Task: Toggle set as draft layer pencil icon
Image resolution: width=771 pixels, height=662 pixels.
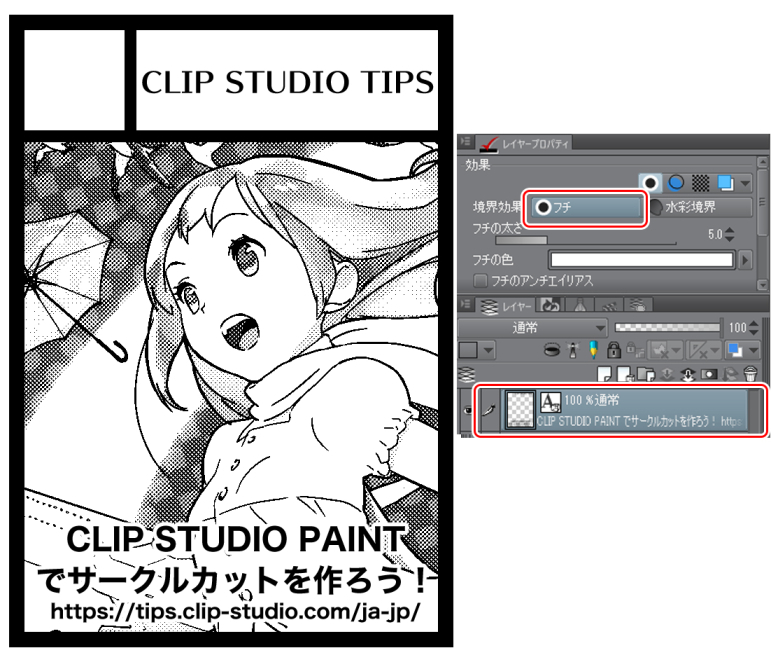Action: point(593,350)
